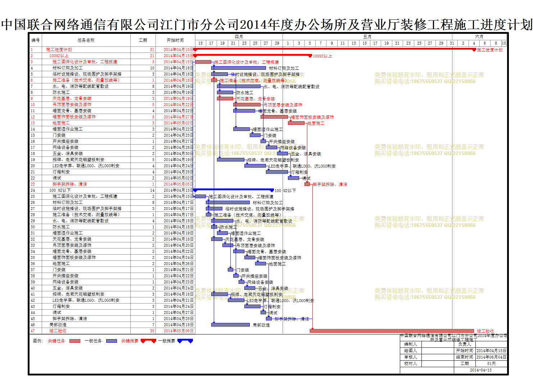Click the blue 局部改造 Gantt bar

[230, 325]
